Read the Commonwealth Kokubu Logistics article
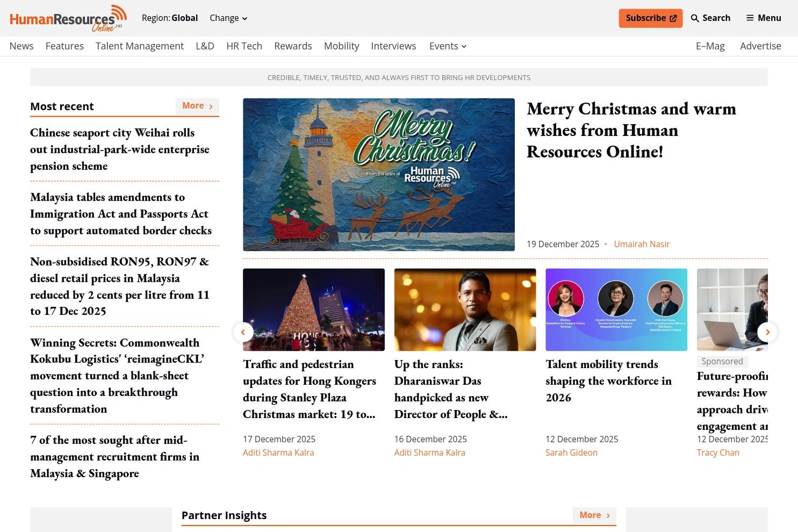The width and height of the screenshot is (798, 532). coord(117,376)
